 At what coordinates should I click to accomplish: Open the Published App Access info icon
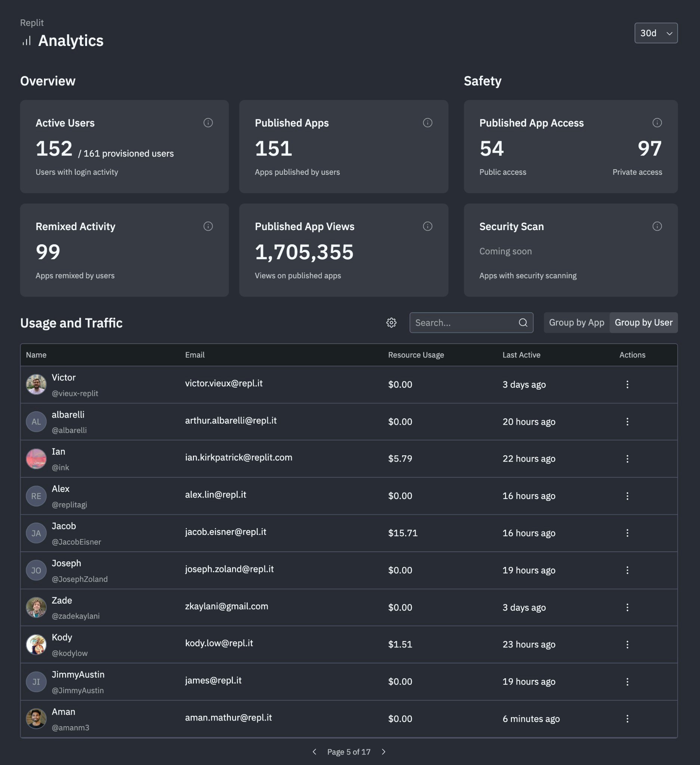(x=658, y=123)
